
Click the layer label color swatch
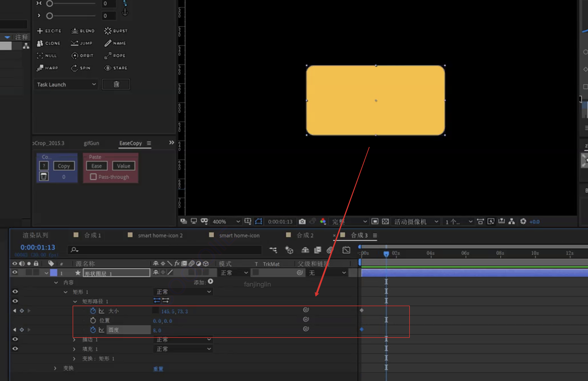point(54,273)
